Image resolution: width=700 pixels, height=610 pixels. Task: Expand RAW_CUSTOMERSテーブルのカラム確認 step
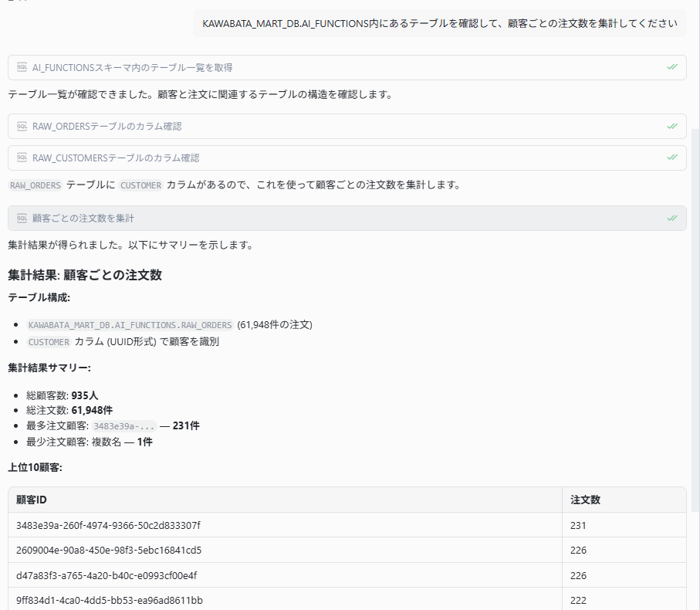click(347, 158)
